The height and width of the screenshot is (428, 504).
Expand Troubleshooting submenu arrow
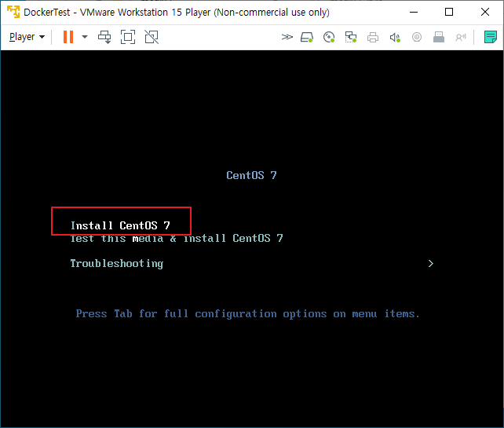coord(431,263)
